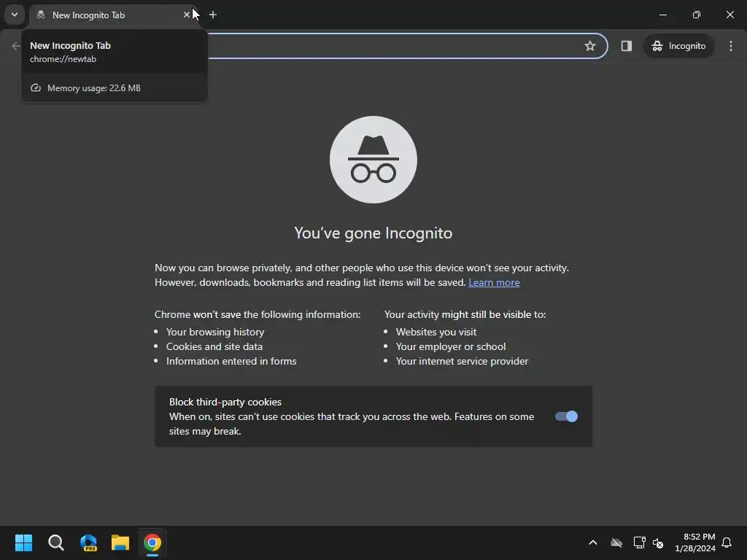Click Cookies and site data bullet
Viewport: 747px width, 560px height.
[x=214, y=346]
